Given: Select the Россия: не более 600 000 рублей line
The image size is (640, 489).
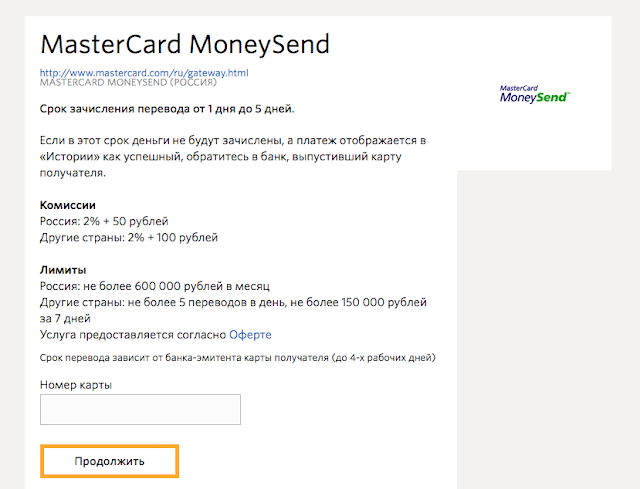Looking at the screenshot, I should 155,286.
